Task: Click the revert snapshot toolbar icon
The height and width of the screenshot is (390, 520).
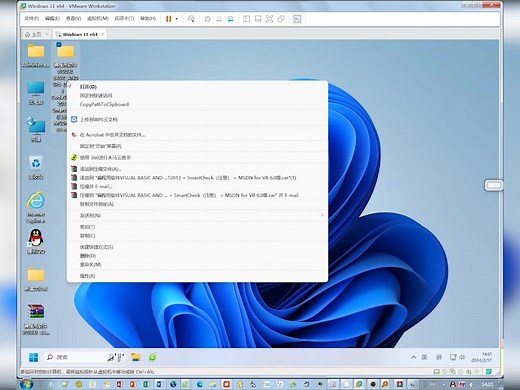Action: 219,19
